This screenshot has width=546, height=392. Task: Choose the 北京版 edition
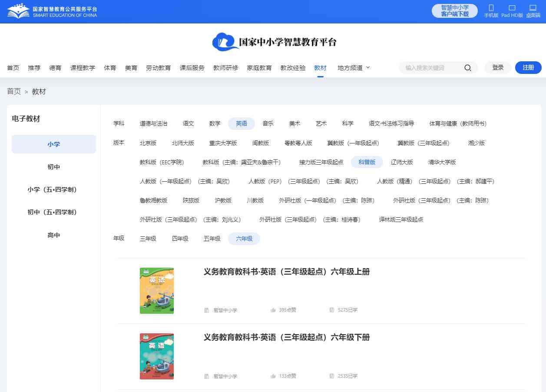click(148, 143)
